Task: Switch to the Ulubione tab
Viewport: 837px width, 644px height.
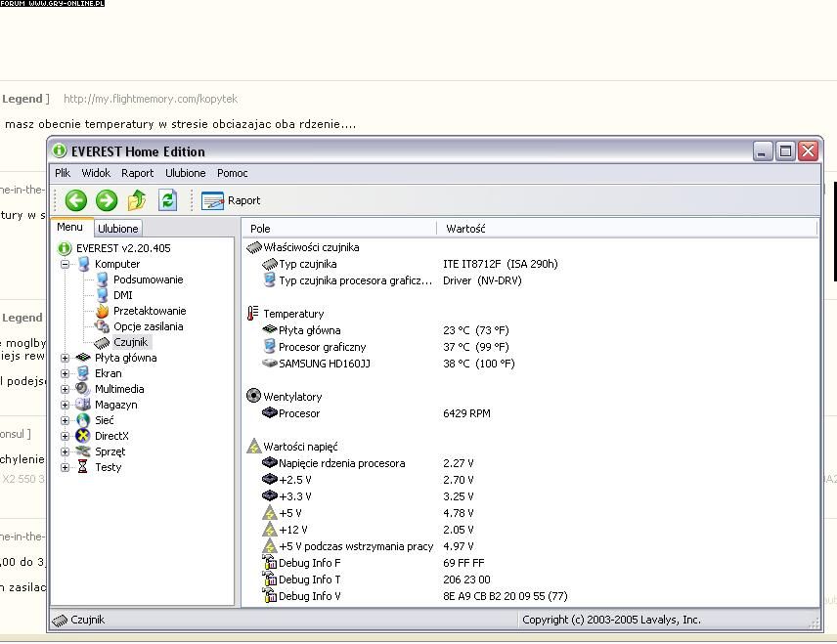Action: click(x=118, y=229)
